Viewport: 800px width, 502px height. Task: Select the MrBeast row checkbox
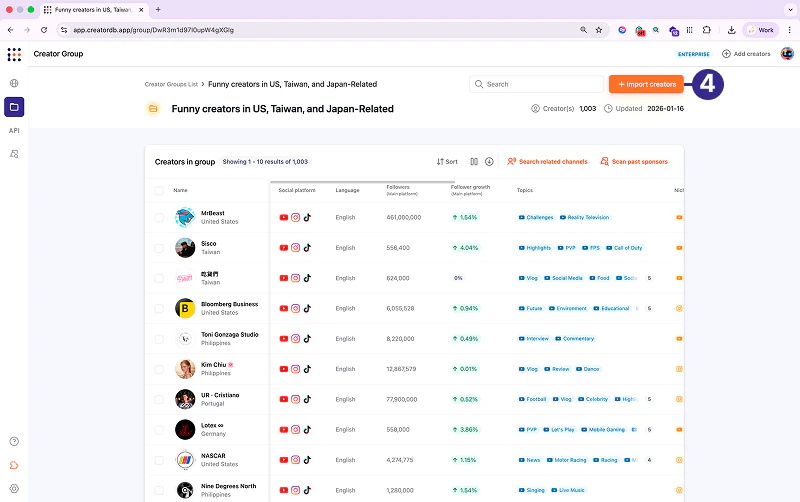click(x=159, y=217)
